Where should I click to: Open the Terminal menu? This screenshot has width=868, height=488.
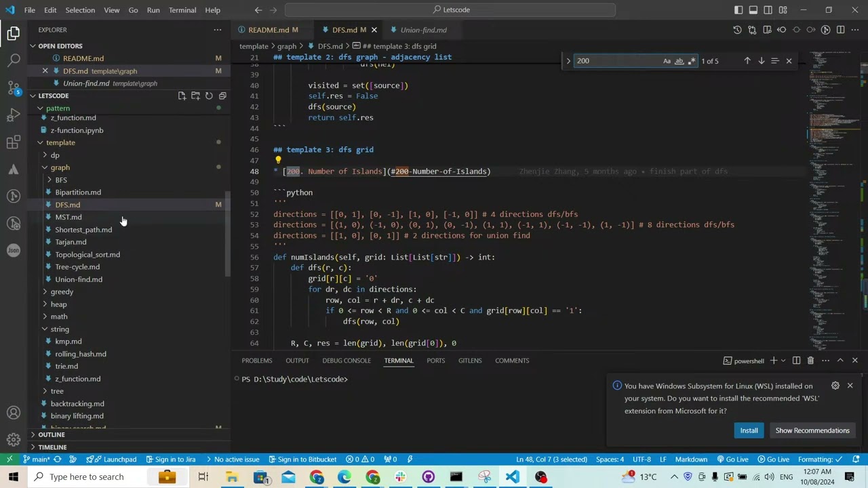pyautogui.click(x=182, y=10)
